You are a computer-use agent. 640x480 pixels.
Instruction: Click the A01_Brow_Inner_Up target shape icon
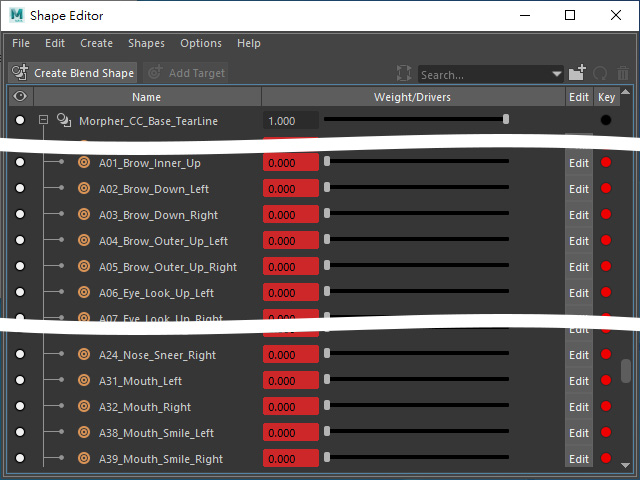(x=84, y=162)
